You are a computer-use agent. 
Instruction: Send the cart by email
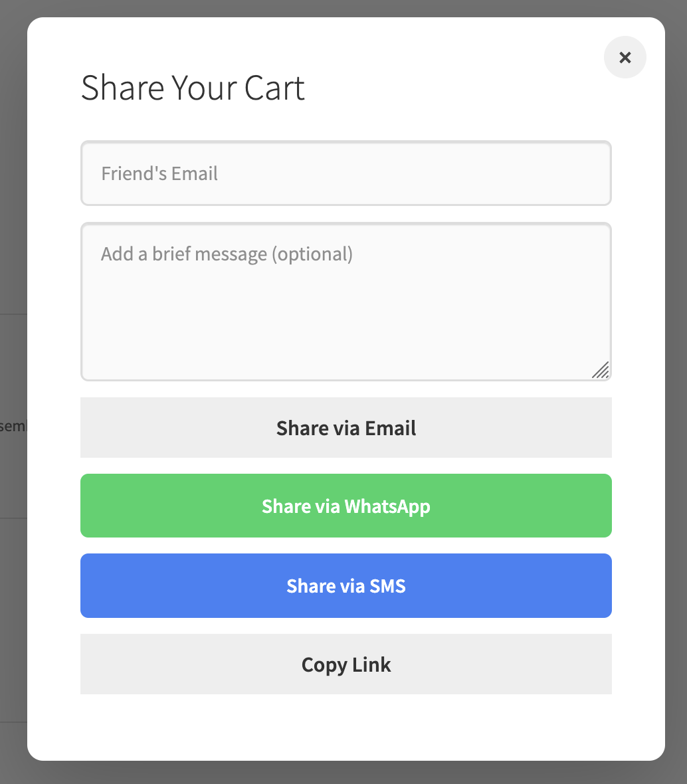(x=345, y=428)
